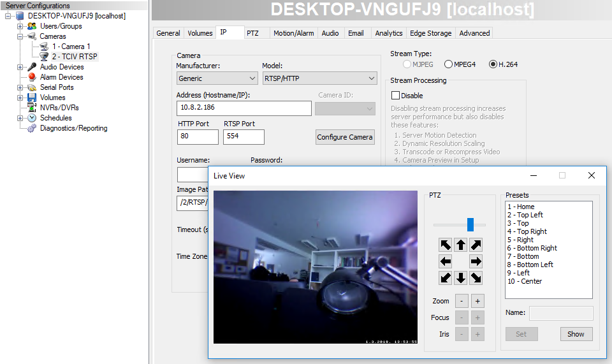Choose the H.264 stream type radio
612x364 pixels.
point(493,64)
